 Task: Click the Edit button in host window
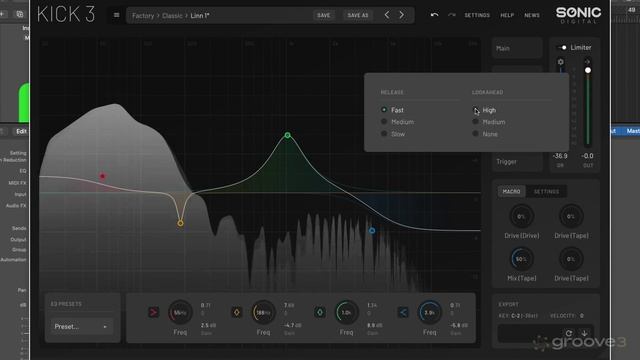coord(21,131)
